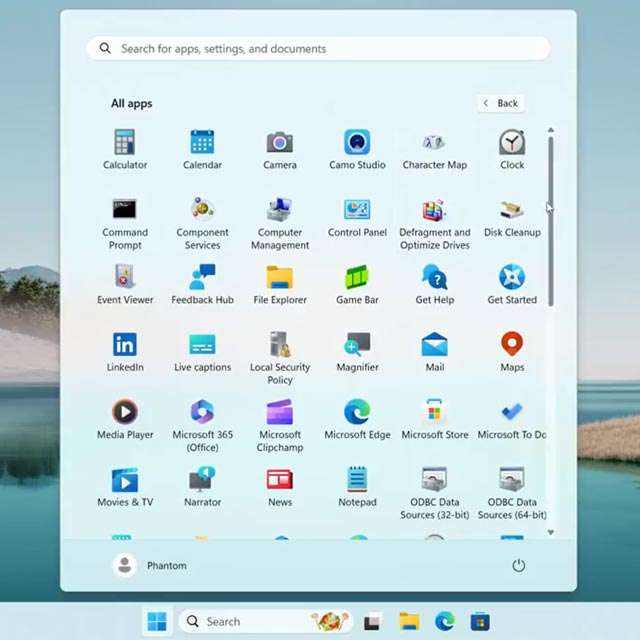Open ODBC Data Sources (64-bit)
The height and width of the screenshot is (640, 640).
tap(512, 493)
